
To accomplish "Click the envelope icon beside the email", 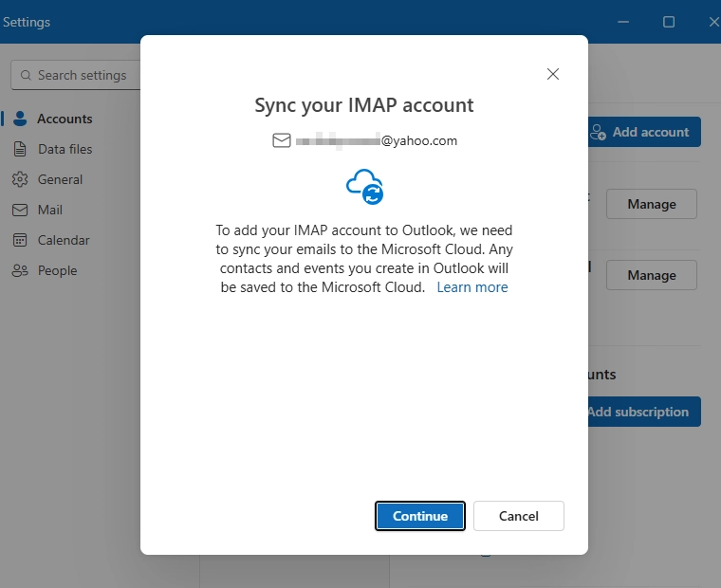I will point(282,140).
